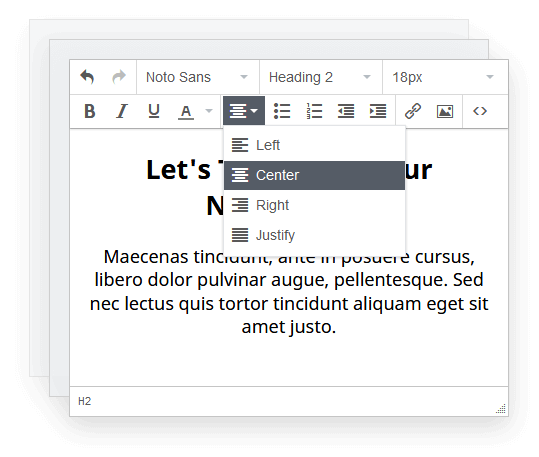Click the increase indent icon
The width and height of the screenshot is (539, 457).
coord(378,111)
